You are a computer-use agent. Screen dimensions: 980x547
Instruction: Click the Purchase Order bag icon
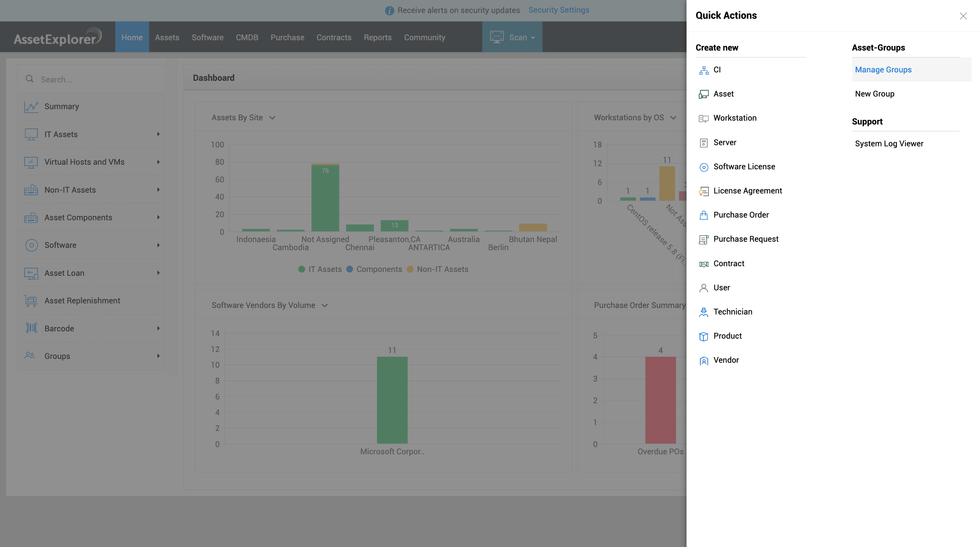point(704,215)
